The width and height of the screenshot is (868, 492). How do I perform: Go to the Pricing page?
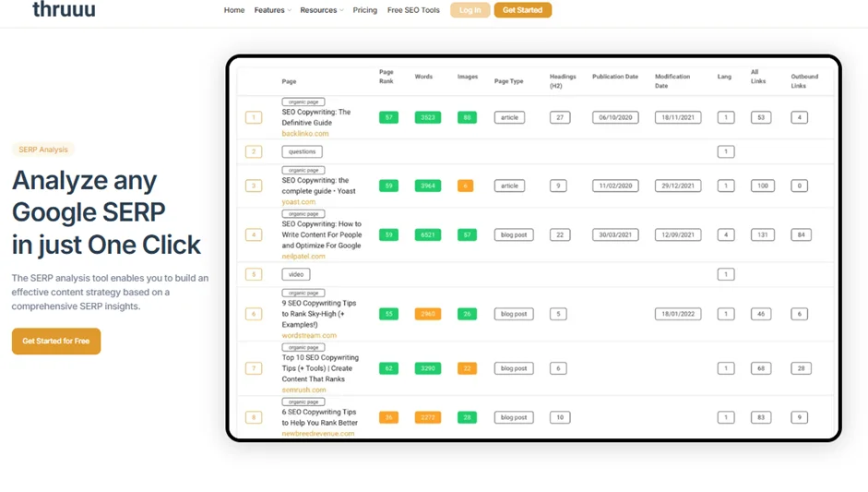coord(364,10)
